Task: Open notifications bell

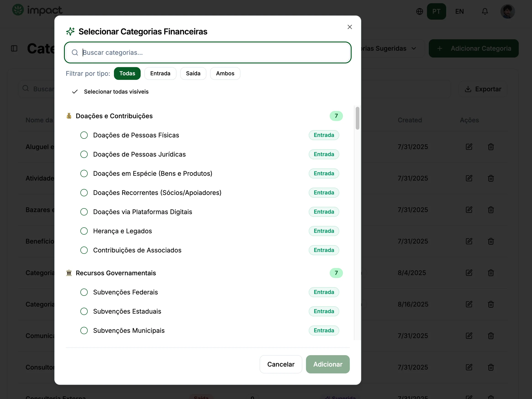Action: click(485, 11)
